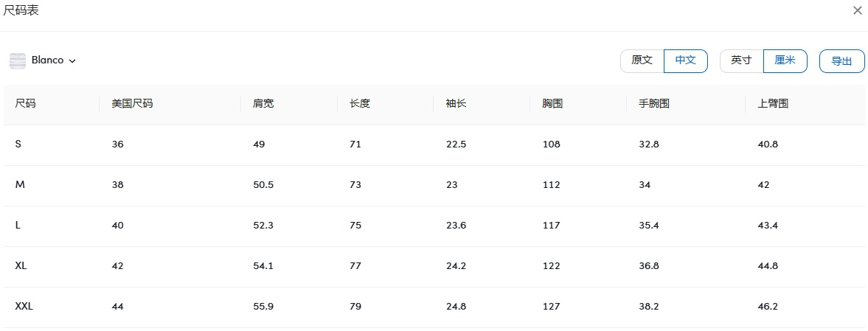Click the 尺码 column header
This screenshot has height=331, width=868.
[x=25, y=104]
